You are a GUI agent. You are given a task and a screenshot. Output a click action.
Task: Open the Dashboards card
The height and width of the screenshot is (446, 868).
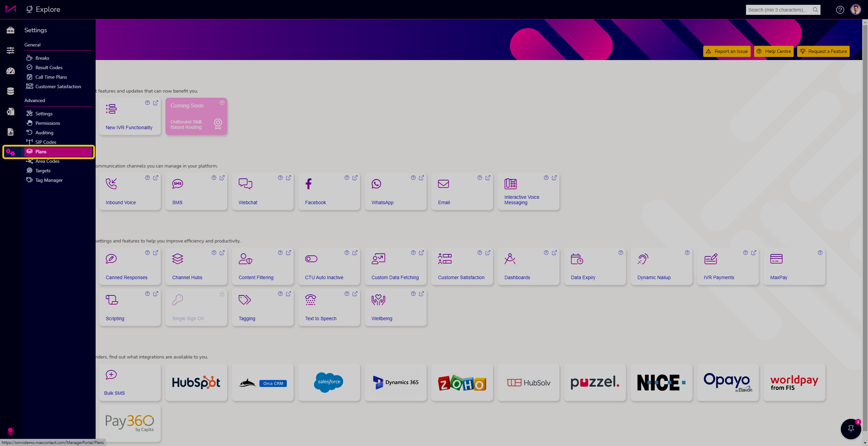529,266
